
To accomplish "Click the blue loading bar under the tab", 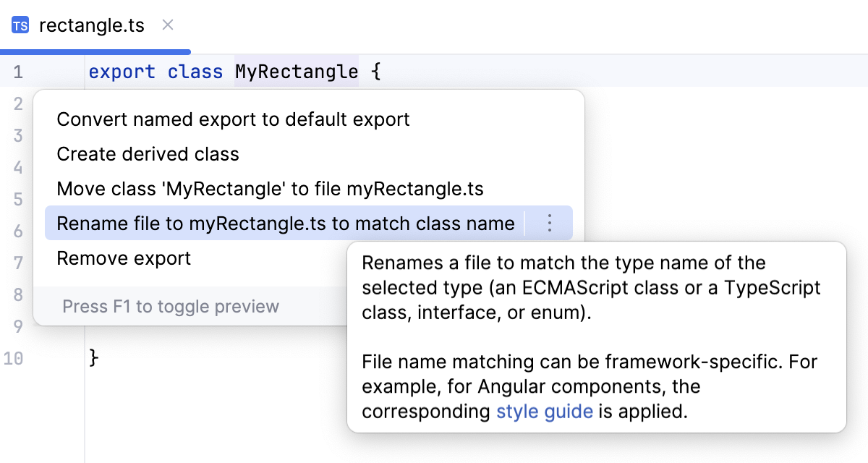I will [x=95, y=50].
